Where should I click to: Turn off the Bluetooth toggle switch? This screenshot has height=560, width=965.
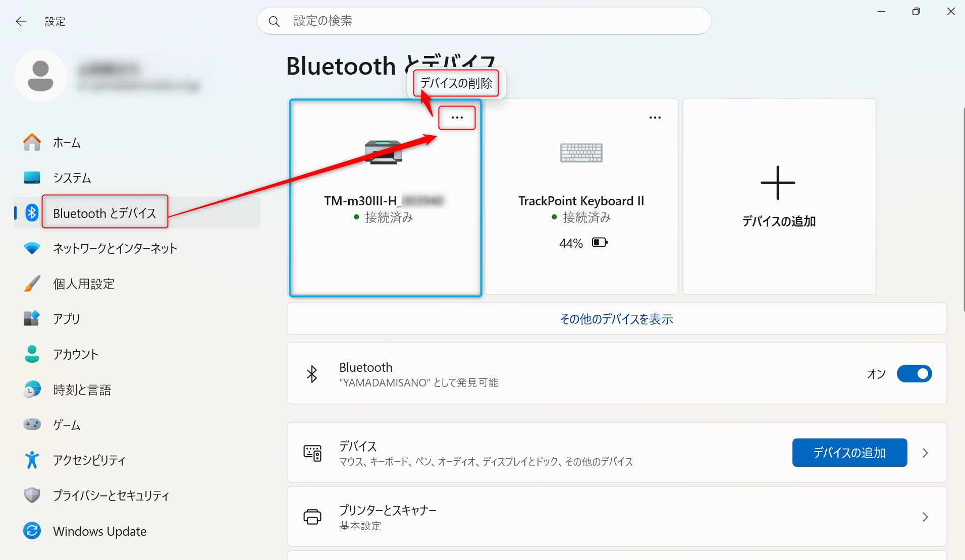click(x=914, y=374)
